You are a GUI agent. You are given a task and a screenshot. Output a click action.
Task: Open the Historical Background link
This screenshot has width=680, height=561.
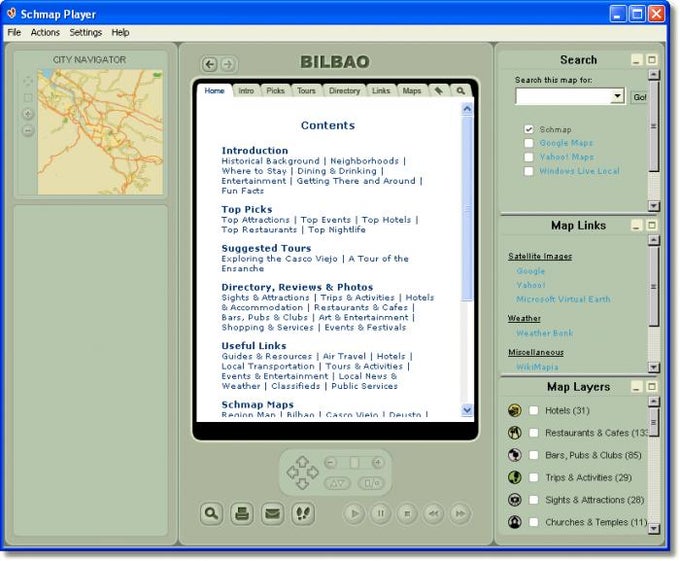270,161
